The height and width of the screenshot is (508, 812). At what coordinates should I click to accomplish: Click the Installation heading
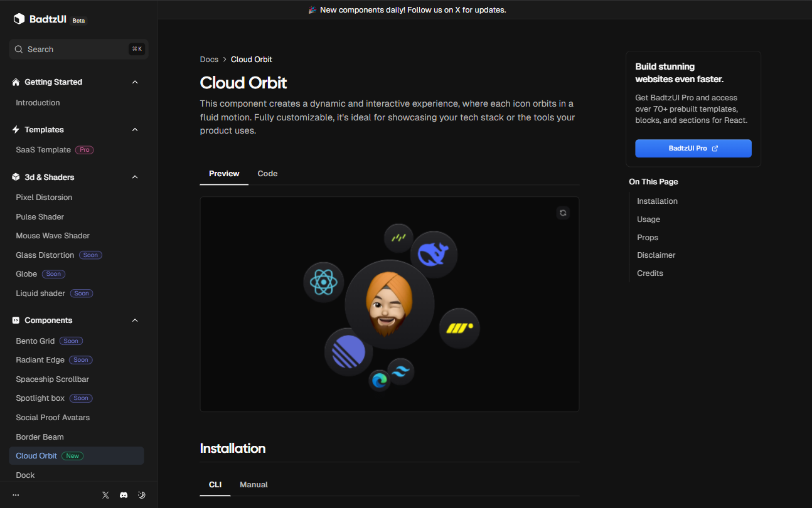click(233, 448)
